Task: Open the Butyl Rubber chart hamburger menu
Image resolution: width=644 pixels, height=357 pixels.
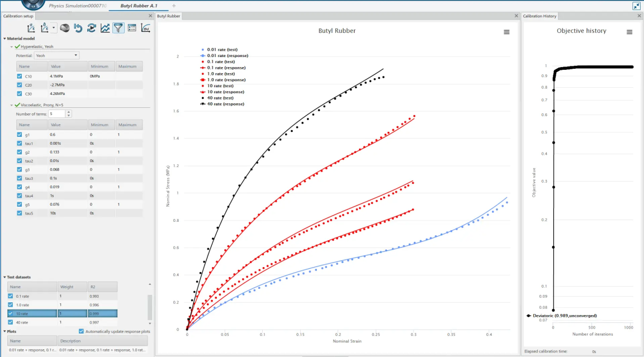Action: click(x=506, y=32)
